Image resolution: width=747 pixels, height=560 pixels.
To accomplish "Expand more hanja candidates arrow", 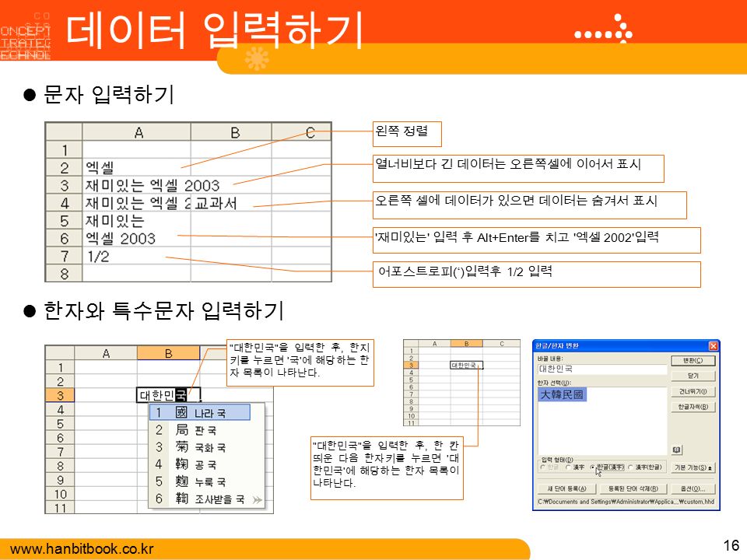I will pyautogui.click(x=258, y=499).
